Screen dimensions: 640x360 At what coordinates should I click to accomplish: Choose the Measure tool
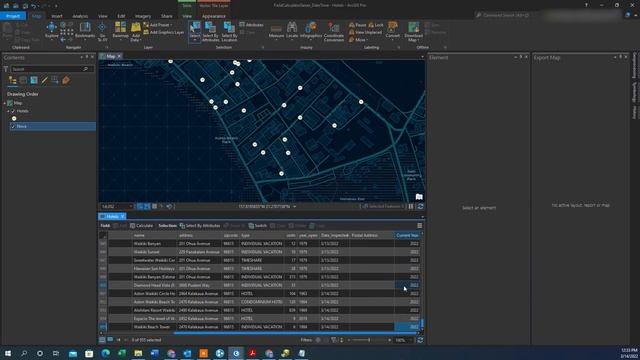click(276, 31)
